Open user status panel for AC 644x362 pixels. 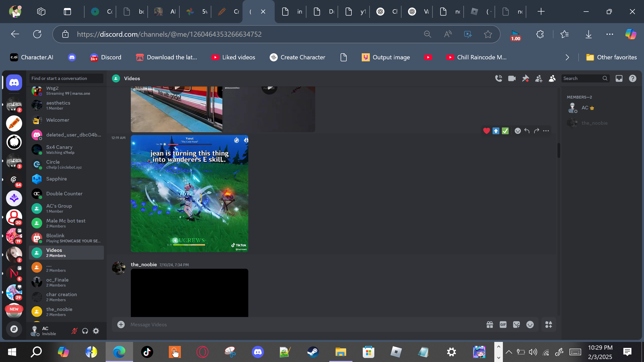(49, 331)
